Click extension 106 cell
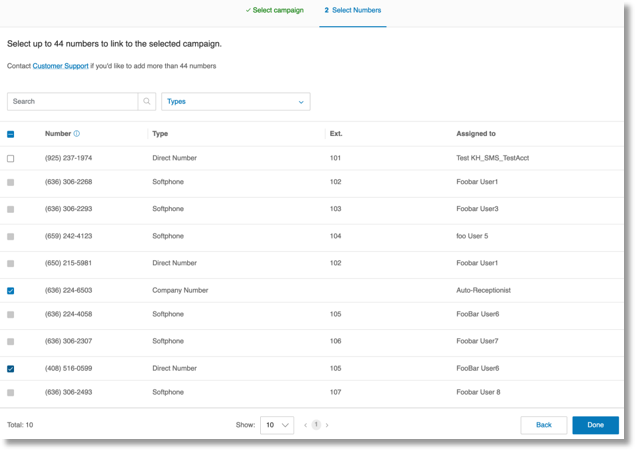Screen dimensions: 635x450 coord(335,341)
